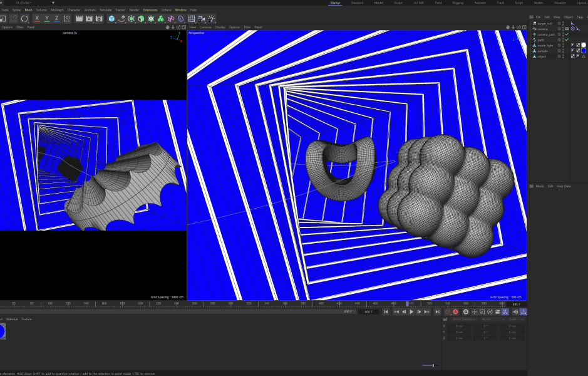The height and width of the screenshot is (376, 588).
Task: Step back one frame
Action: pyautogui.click(x=404, y=312)
